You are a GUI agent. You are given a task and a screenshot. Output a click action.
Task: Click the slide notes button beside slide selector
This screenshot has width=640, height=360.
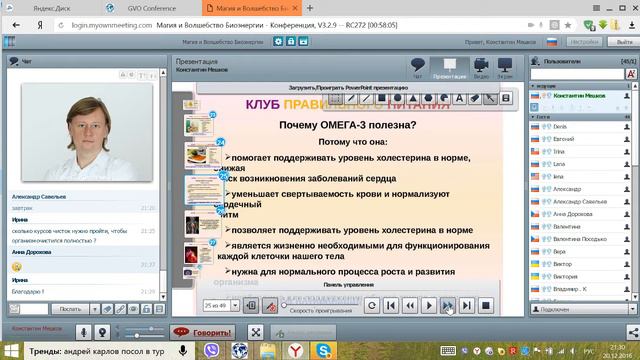251,305
